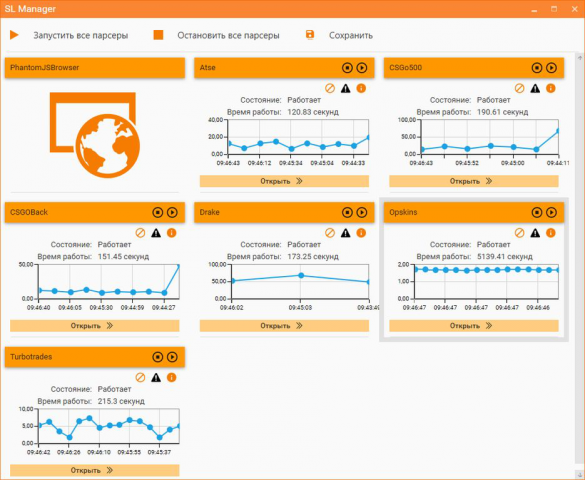
Task: Click the Atse info icon
Action: click(x=361, y=88)
